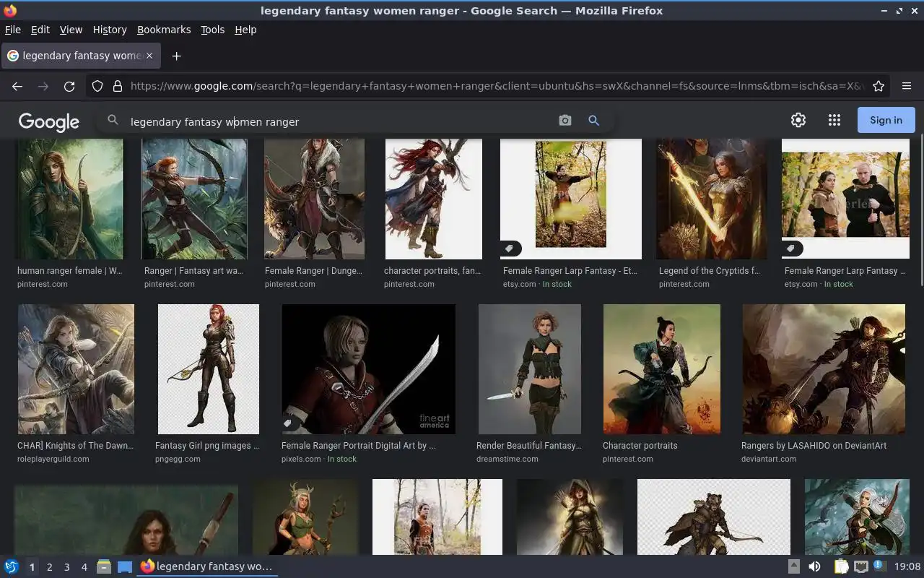Start search by image with the camera icon
The width and height of the screenshot is (924, 578).
coord(565,121)
